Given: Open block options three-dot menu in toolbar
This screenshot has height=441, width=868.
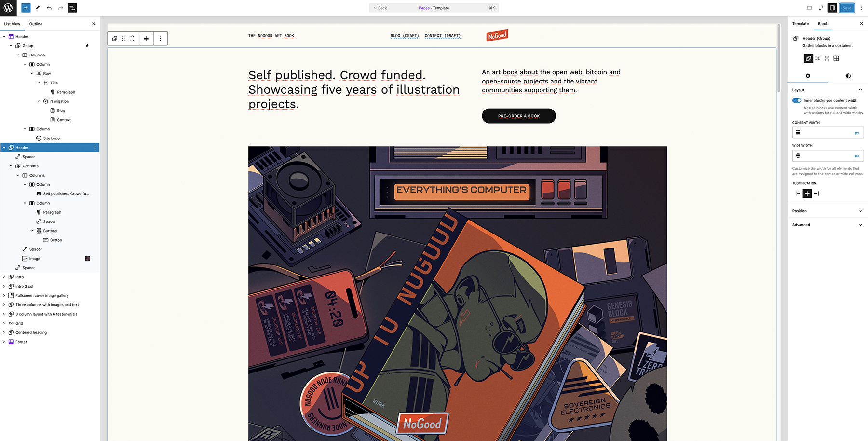Looking at the screenshot, I should pos(161,39).
